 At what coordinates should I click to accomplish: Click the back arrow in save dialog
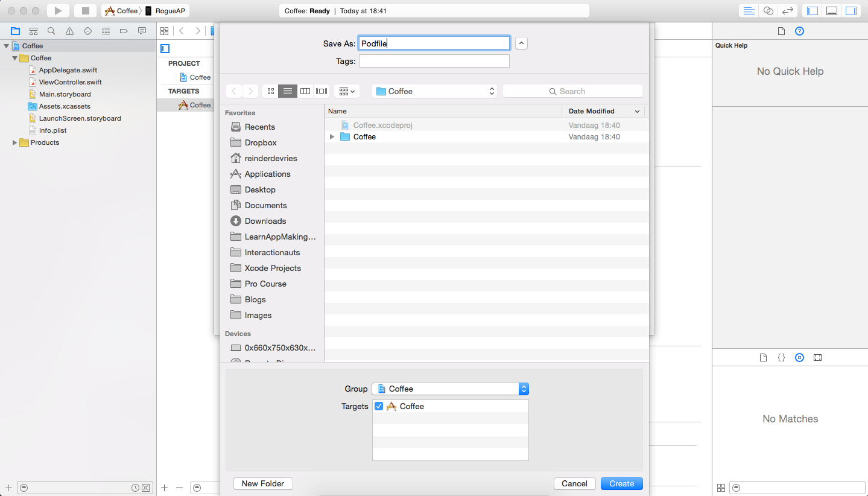pos(234,91)
